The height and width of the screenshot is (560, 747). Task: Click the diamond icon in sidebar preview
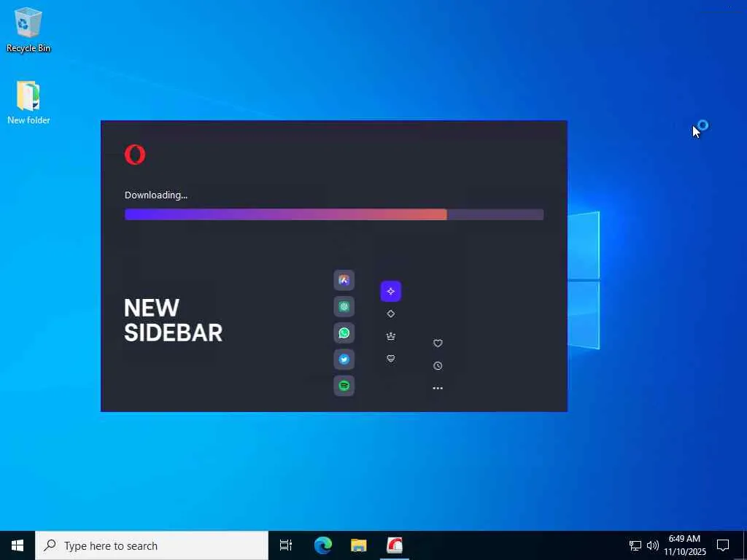point(391,314)
